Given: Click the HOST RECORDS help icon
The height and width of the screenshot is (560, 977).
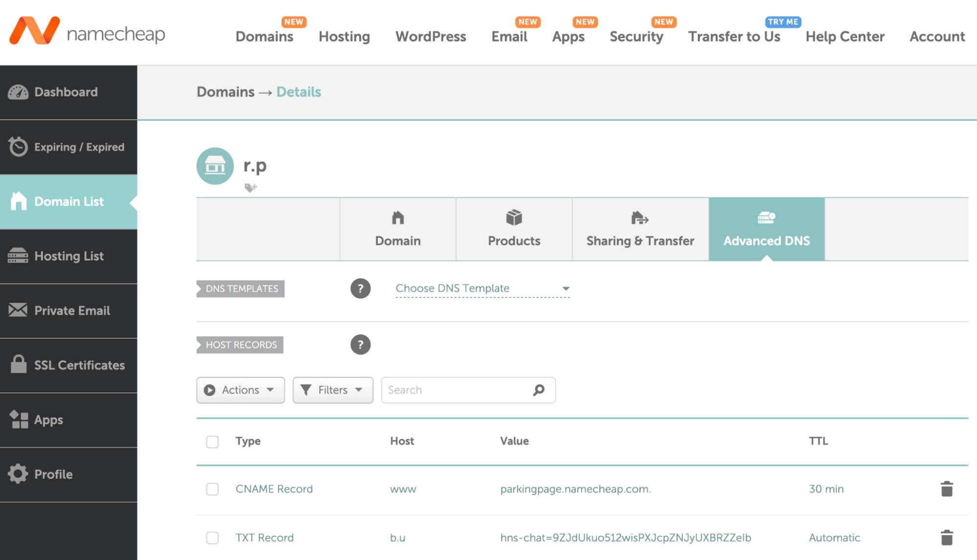Looking at the screenshot, I should (x=360, y=344).
